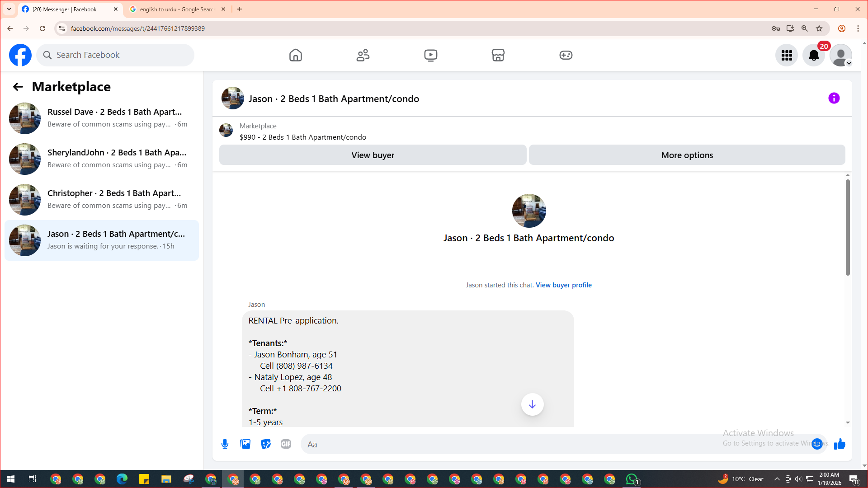Close the Messenger Facebook tab

tap(116, 9)
